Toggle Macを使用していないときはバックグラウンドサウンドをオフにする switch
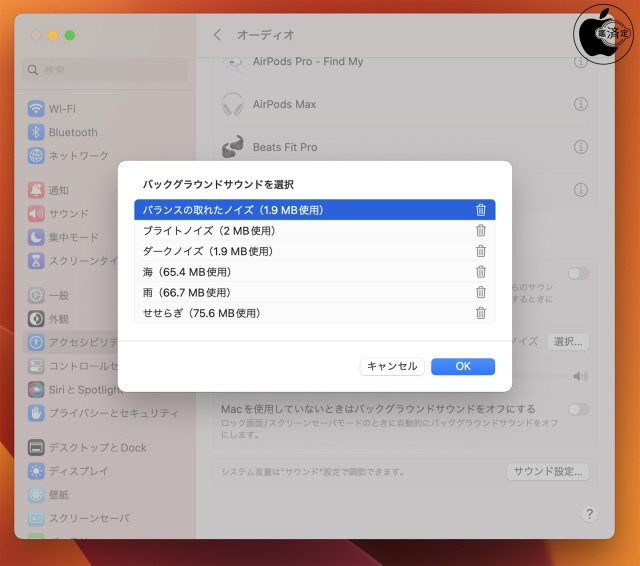Viewport: 640px width, 566px height. 578,408
